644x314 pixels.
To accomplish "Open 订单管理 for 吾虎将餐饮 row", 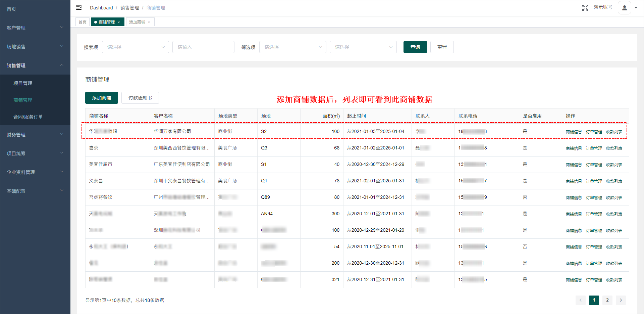I will coord(594,197).
